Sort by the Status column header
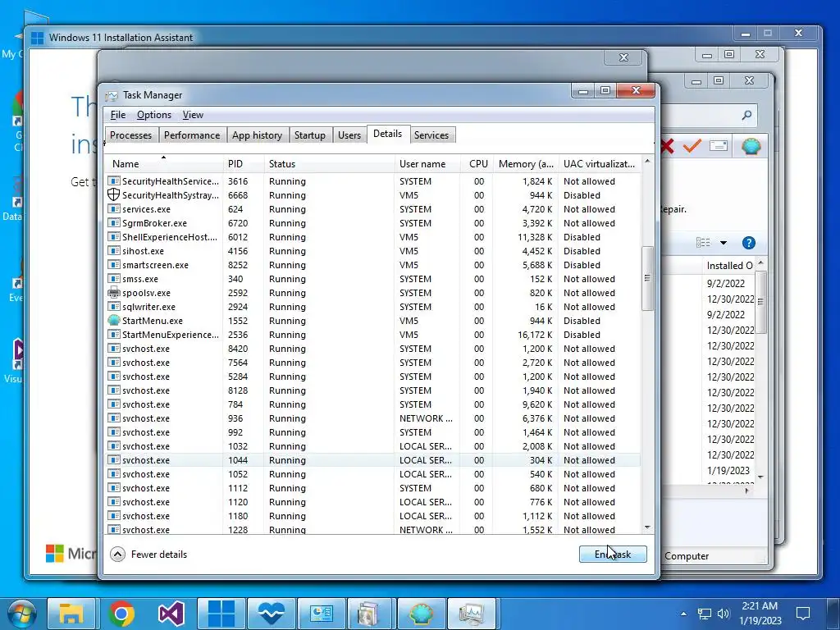 329,163
